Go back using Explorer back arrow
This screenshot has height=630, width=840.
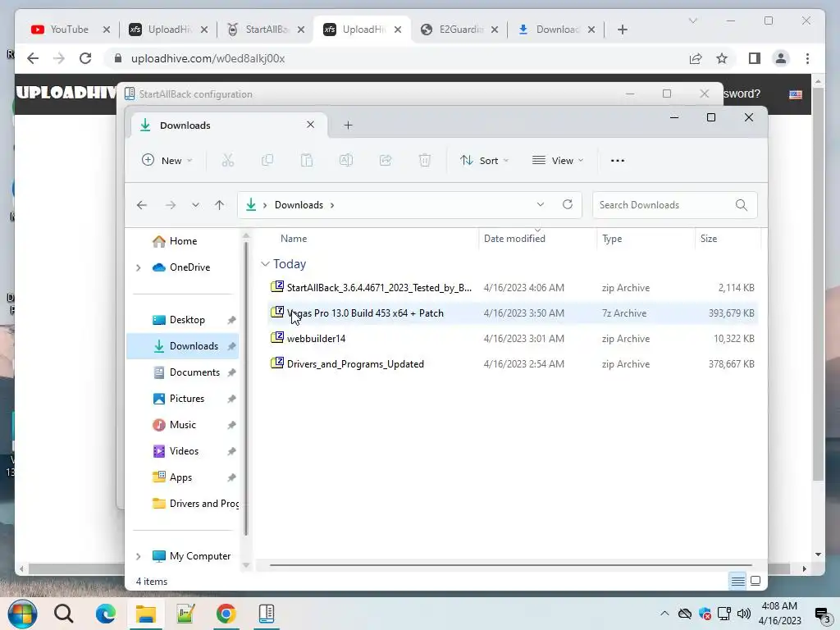142,204
